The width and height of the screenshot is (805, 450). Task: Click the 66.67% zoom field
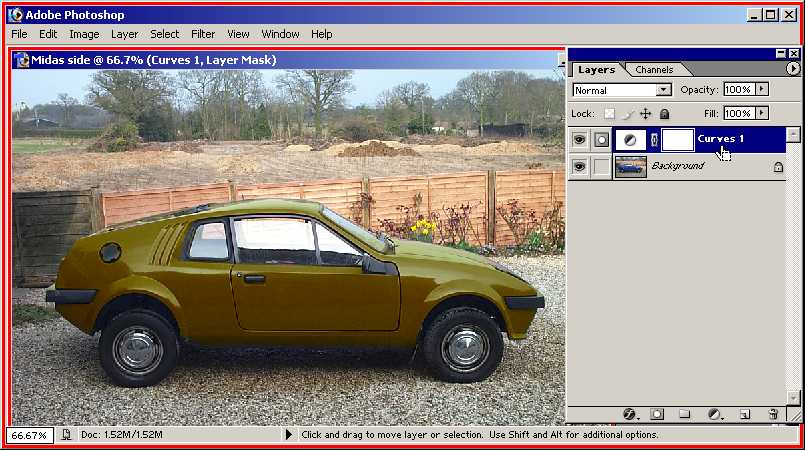click(x=28, y=435)
